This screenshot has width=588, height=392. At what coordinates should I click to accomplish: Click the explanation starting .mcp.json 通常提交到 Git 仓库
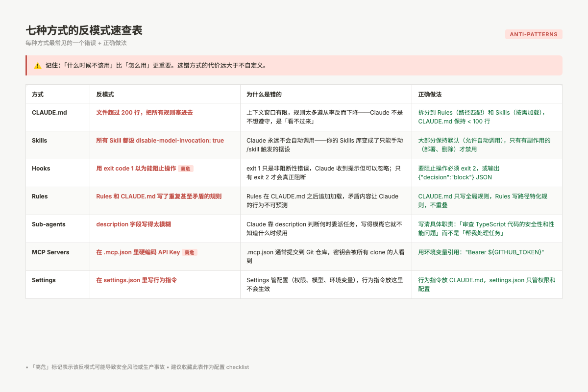coord(325,256)
